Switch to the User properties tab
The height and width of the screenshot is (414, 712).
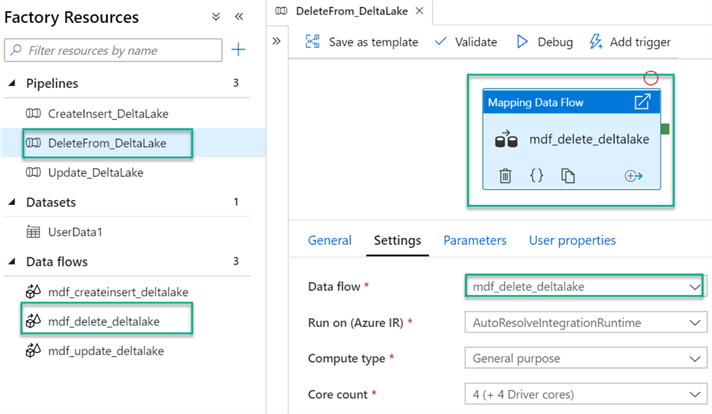point(572,240)
